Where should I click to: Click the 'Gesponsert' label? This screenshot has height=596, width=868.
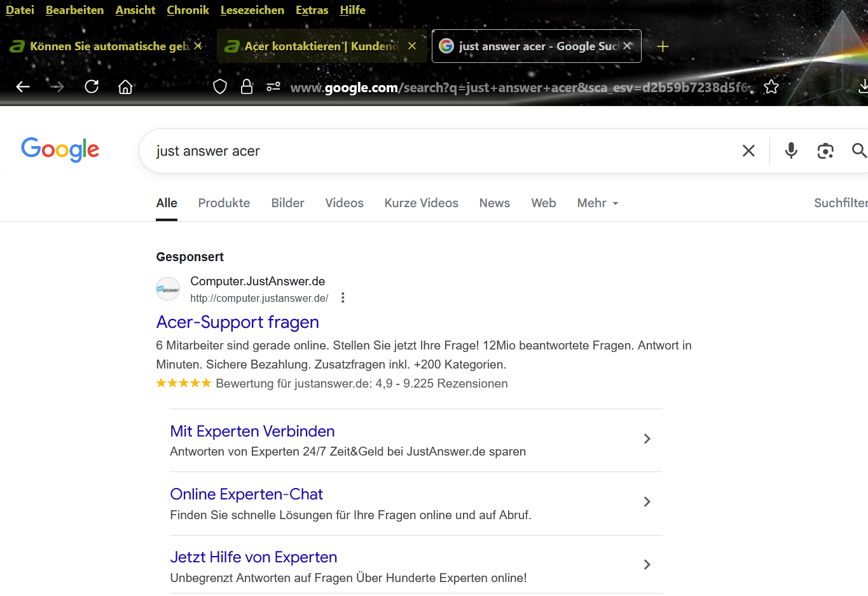click(x=189, y=257)
